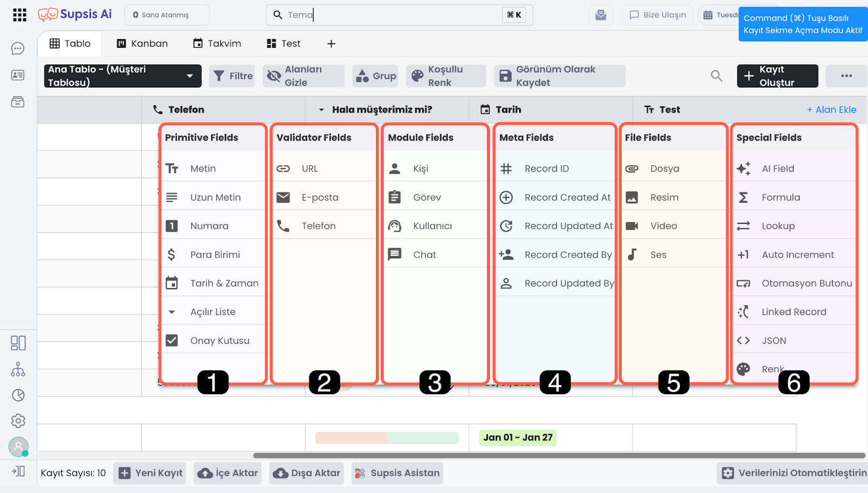868x493 pixels.
Task: Open the settings gear in sidebar
Action: coord(18,421)
